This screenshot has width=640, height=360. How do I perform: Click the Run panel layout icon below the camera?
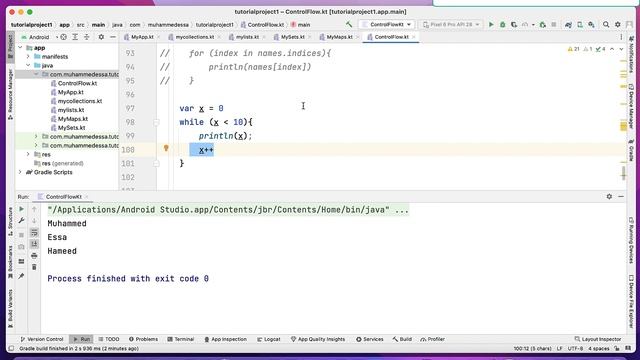[21, 261]
